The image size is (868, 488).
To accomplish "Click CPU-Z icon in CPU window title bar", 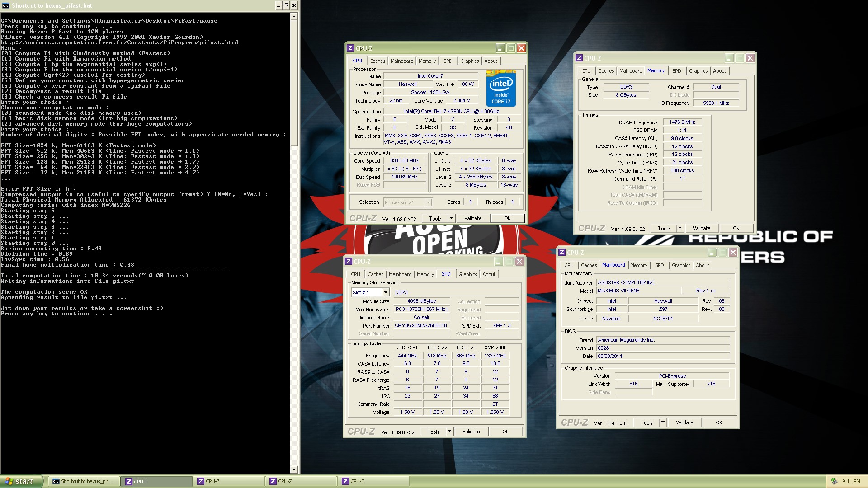I will pos(350,48).
